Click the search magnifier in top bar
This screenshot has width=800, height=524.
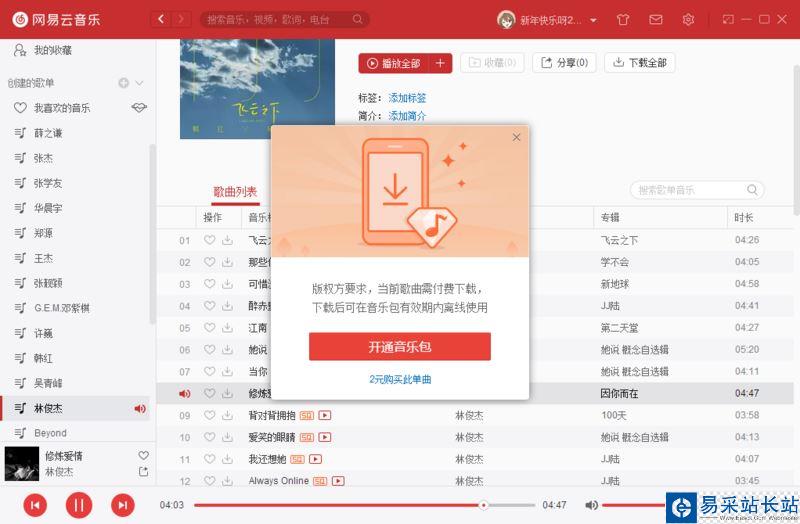[358, 19]
